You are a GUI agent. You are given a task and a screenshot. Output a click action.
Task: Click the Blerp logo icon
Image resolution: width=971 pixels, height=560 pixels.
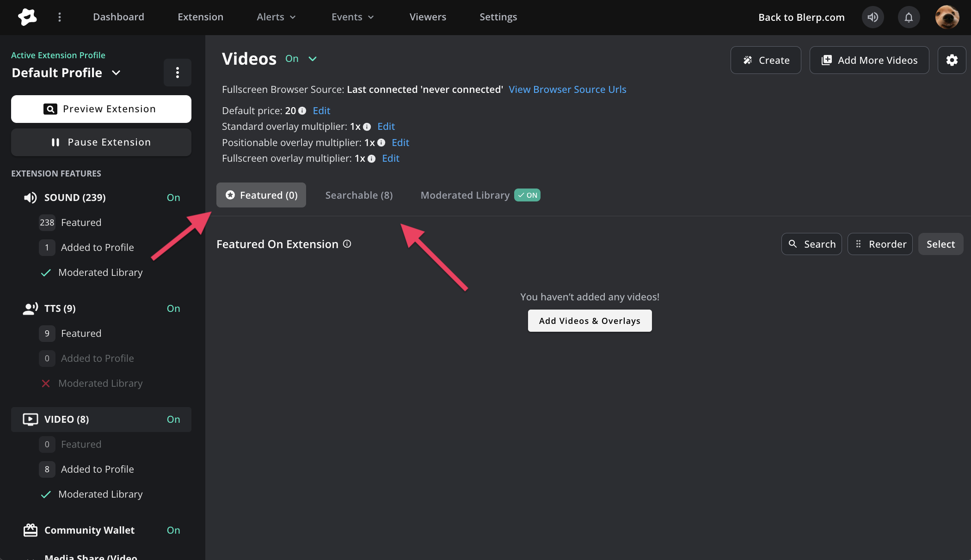[x=27, y=17]
